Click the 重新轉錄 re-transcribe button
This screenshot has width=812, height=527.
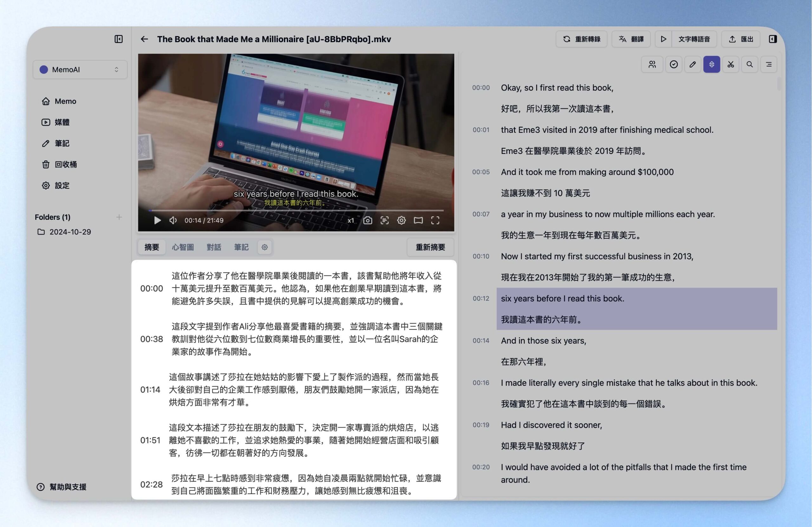[x=581, y=39]
